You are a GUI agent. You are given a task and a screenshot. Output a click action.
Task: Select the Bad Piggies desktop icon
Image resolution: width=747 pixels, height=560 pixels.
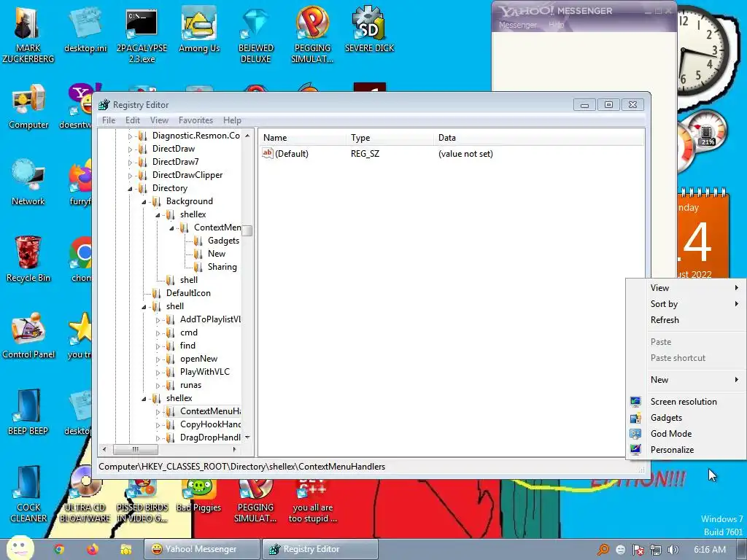[198, 495]
